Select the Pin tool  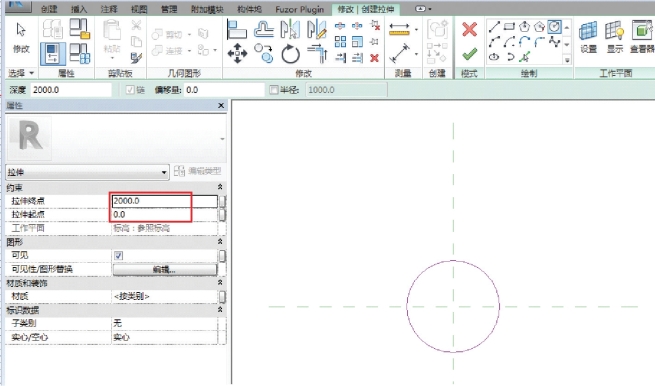[x=375, y=41]
